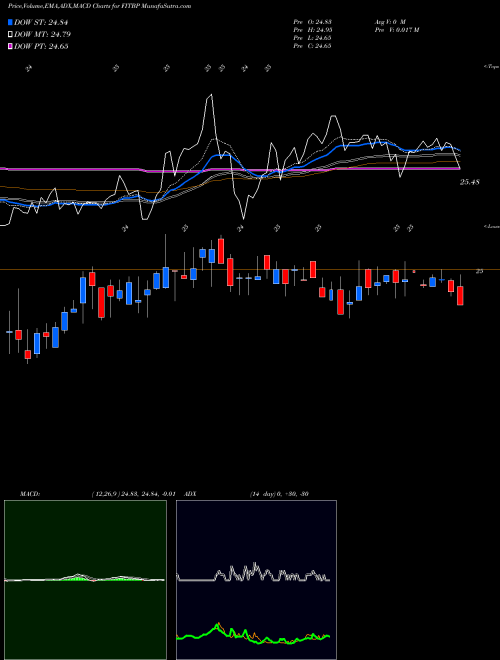500x660 pixels.
Task: Select the 'DOW PT: 24.65' legend label
Action: click(x=41, y=47)
